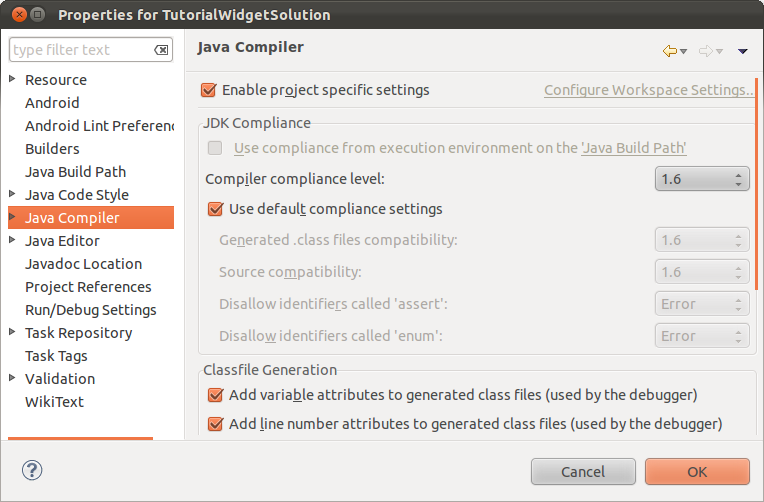Click the back navigation arrow icon
The height and width of the screenshot is (502, 764).
pos(670,51)
